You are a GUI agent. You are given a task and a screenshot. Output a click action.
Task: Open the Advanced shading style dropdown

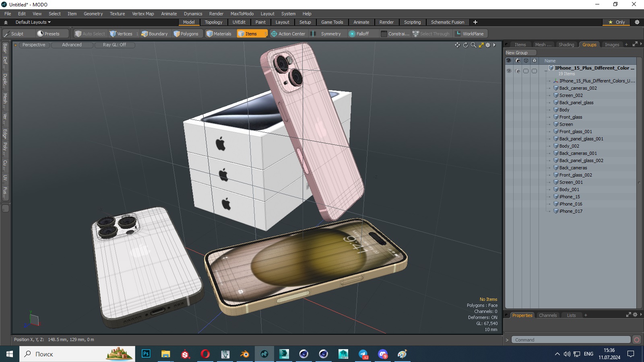[x=72, y=45]
